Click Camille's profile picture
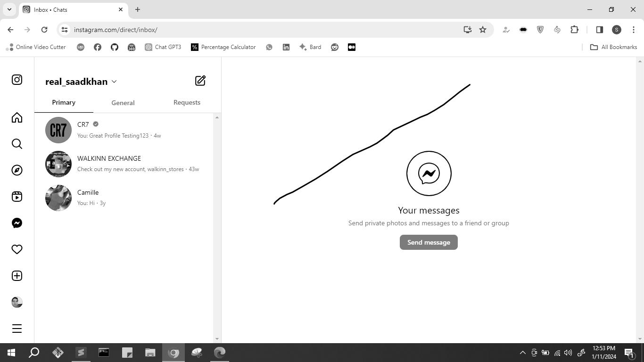The image size is (644, 362). click(x=58, y=198)
